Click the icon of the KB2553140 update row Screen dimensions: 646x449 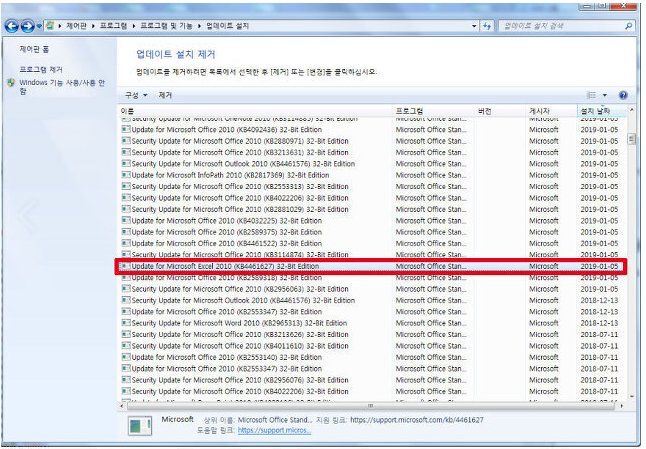126,357
